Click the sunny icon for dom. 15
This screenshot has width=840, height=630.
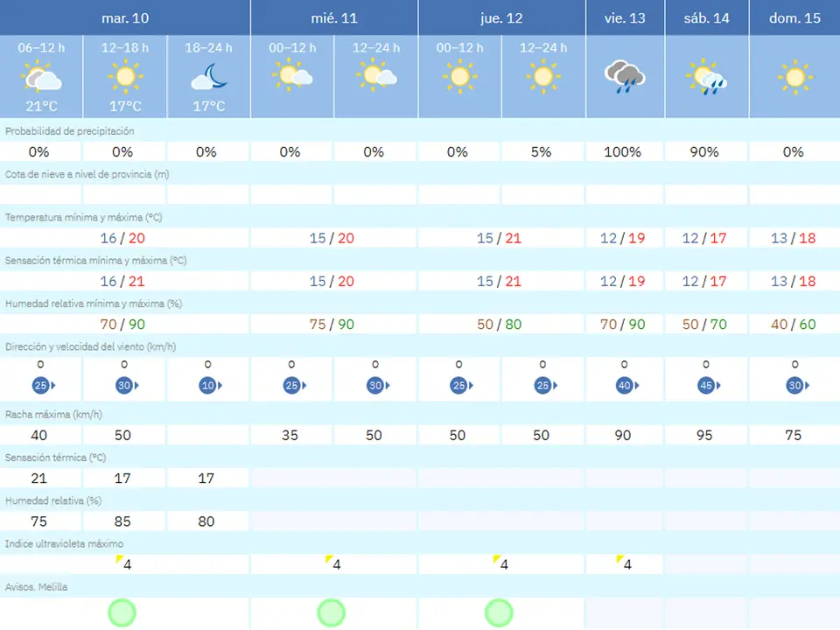click(795, 77)
